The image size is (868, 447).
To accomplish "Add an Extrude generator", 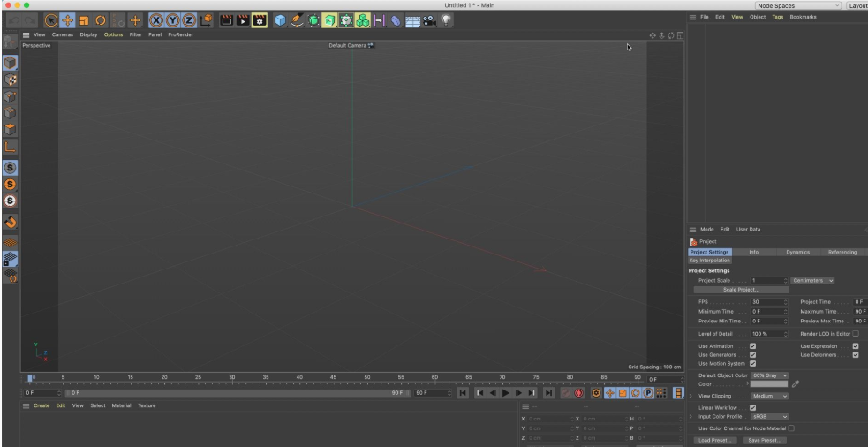I will [330, 20].
